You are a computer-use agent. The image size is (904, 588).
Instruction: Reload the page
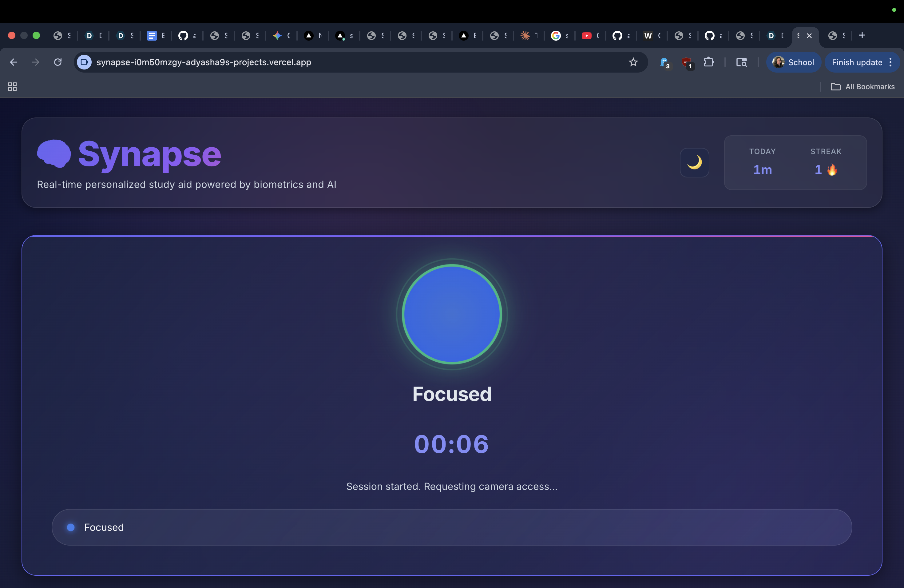point(58,62)
